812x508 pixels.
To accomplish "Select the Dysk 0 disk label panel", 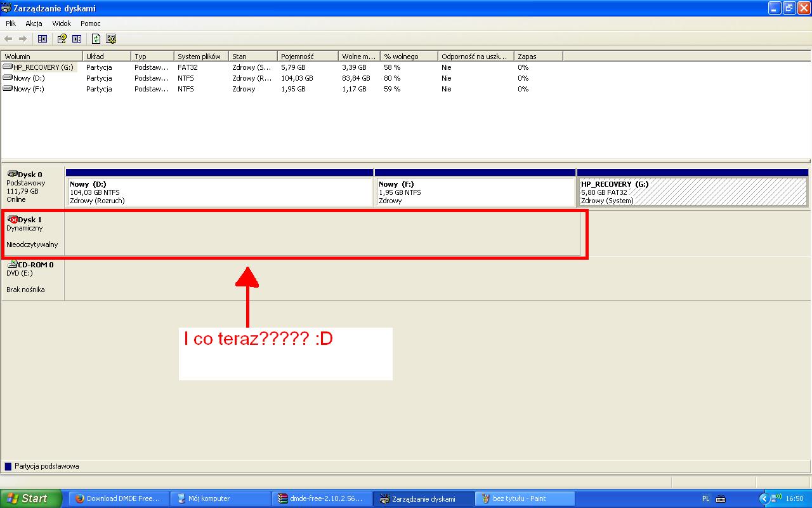I will 33,187.
